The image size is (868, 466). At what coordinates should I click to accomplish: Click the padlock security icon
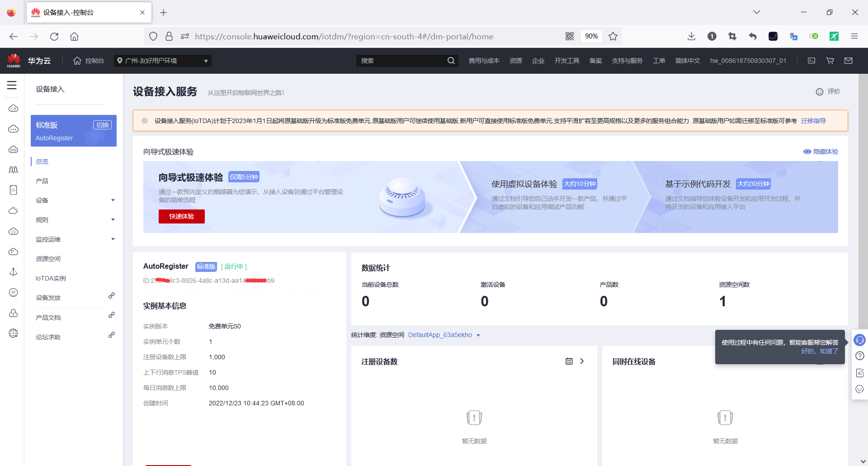(x=169, y=36)
